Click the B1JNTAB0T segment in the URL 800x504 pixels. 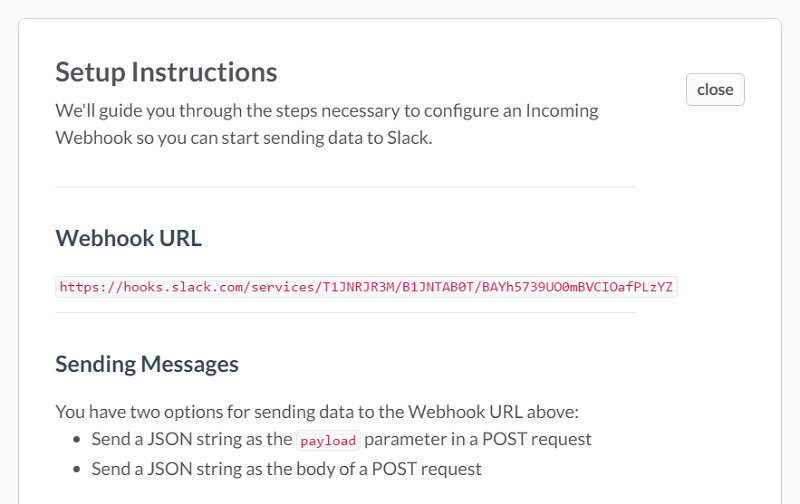click(x=438, y=287)
